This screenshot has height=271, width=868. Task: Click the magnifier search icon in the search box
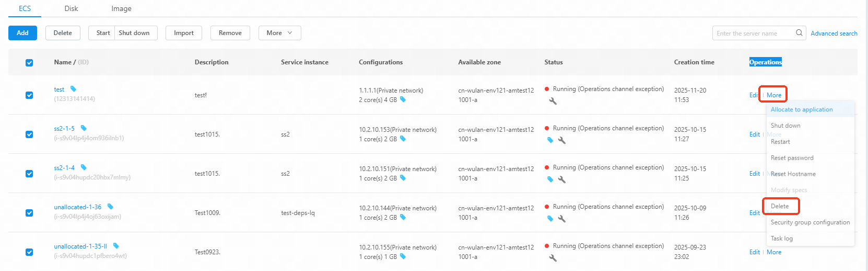[x=799, y=33]
